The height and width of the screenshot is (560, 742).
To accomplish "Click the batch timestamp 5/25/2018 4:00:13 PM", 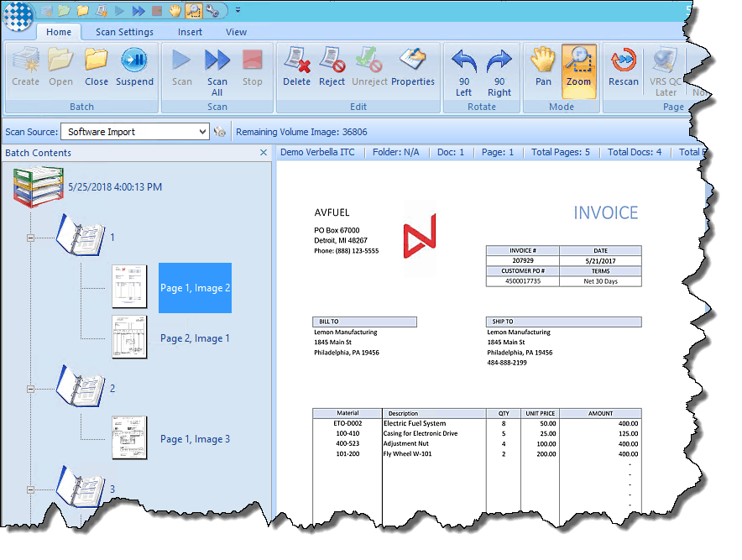I will (115, 187).
